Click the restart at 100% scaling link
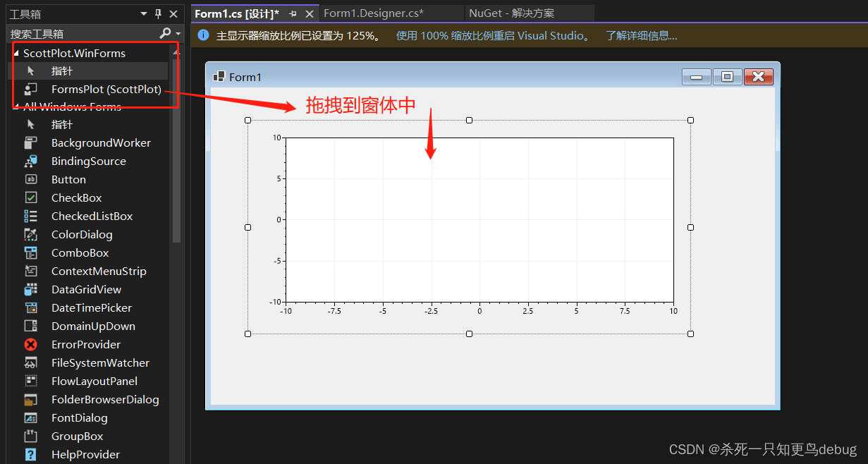The width and height of the screenshot is (868, 464). pos(494,35)
